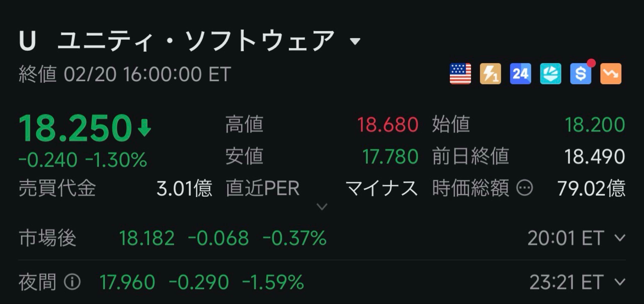Viewport: 644px width, 304px height.
Task: Expand more quote details chevron
Action: coord(322,207)
